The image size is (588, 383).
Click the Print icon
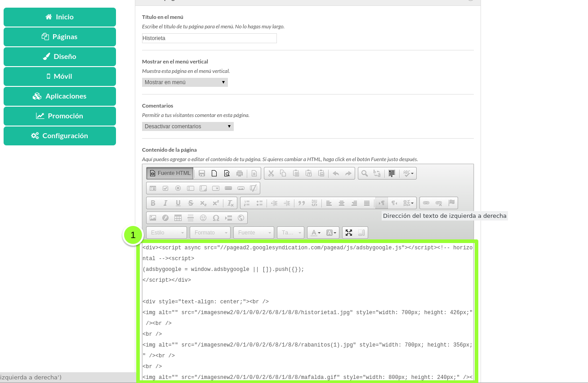(x=240, y=173)
